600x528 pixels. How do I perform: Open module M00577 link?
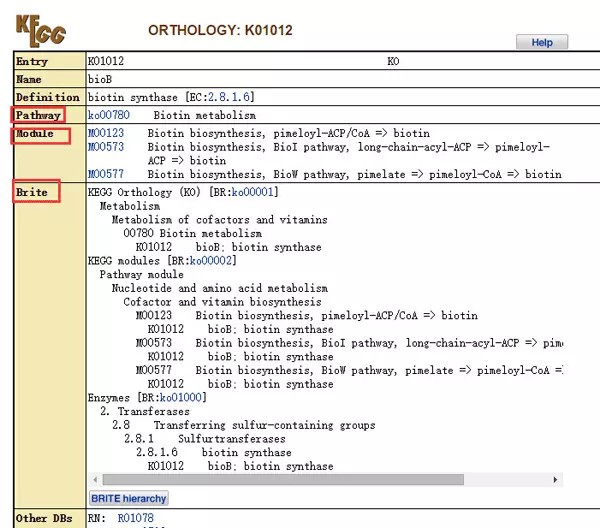click(106, 174)
